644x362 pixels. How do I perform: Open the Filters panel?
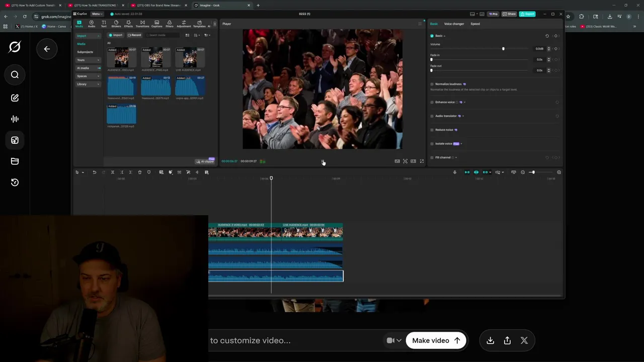click(170, 24)
